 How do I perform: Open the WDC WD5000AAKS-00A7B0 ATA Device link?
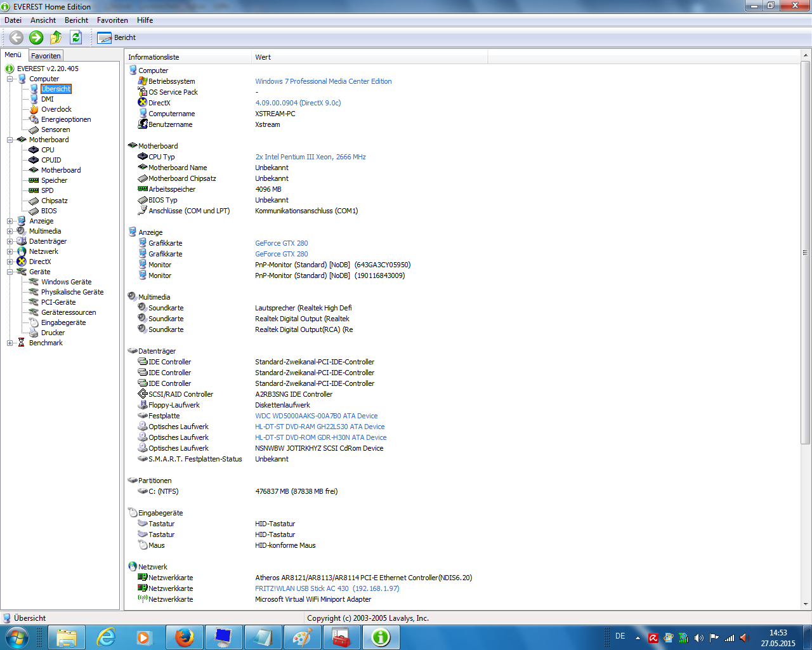317,416
